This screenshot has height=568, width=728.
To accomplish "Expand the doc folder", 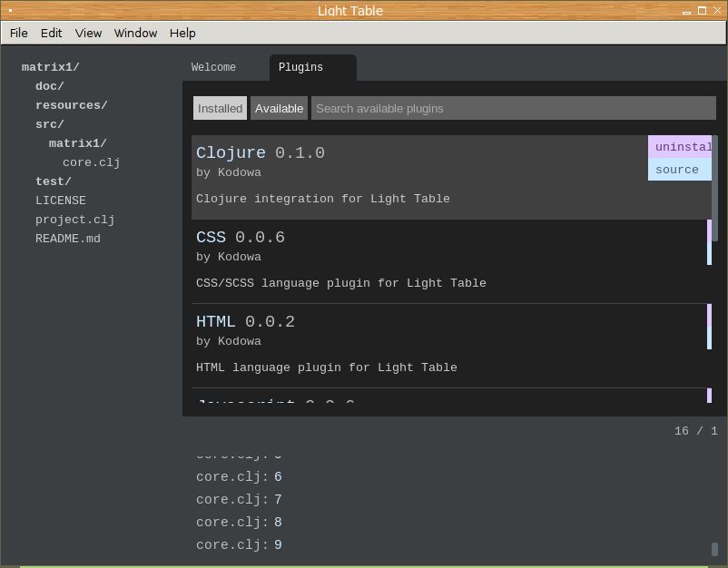I will 50,86.
